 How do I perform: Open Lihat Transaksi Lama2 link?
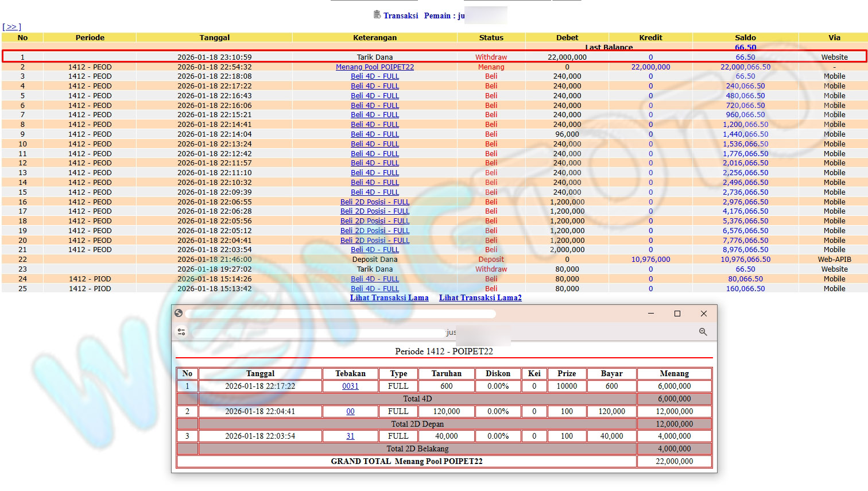coord(480,297)
